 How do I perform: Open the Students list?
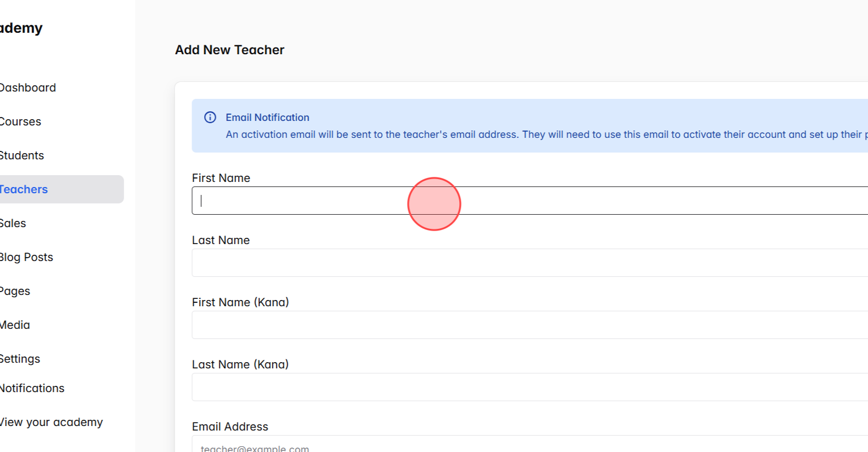(x=22, y=155)
